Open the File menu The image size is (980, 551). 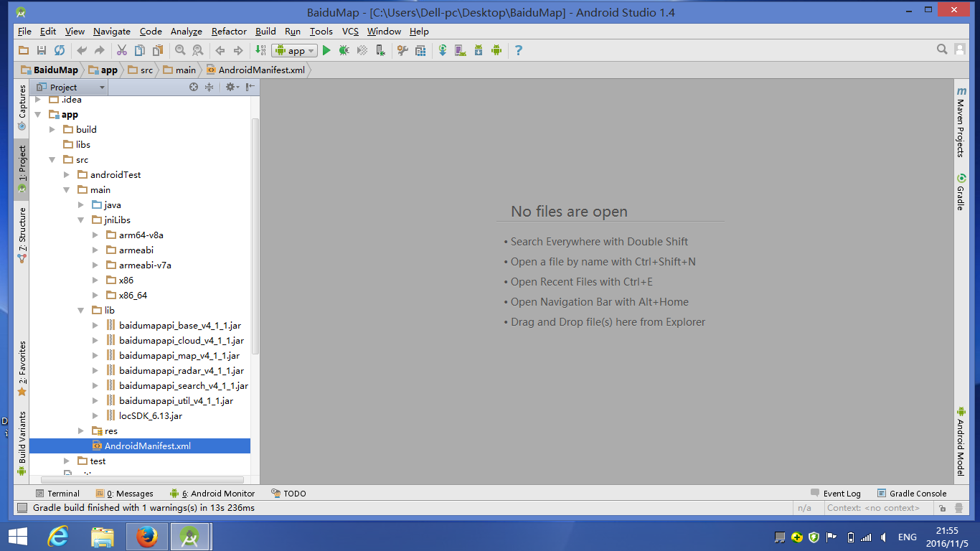pyautogui.click(x=24, y=31)
